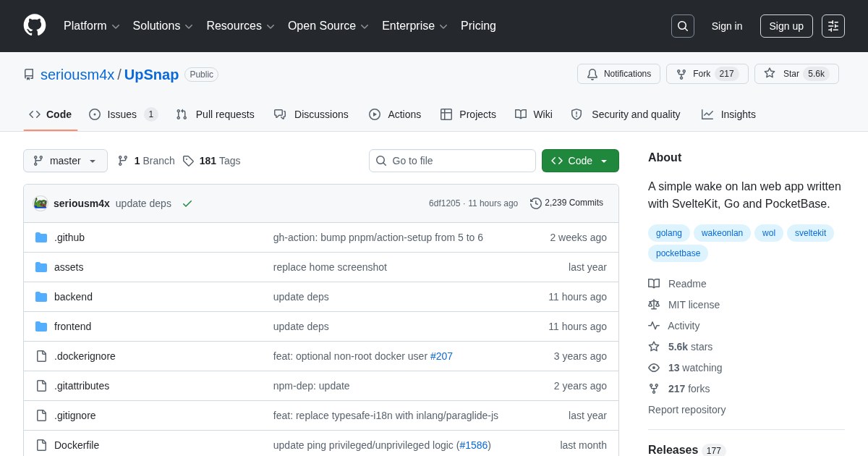Click the backend folder icon

click(x=41, y=297)
